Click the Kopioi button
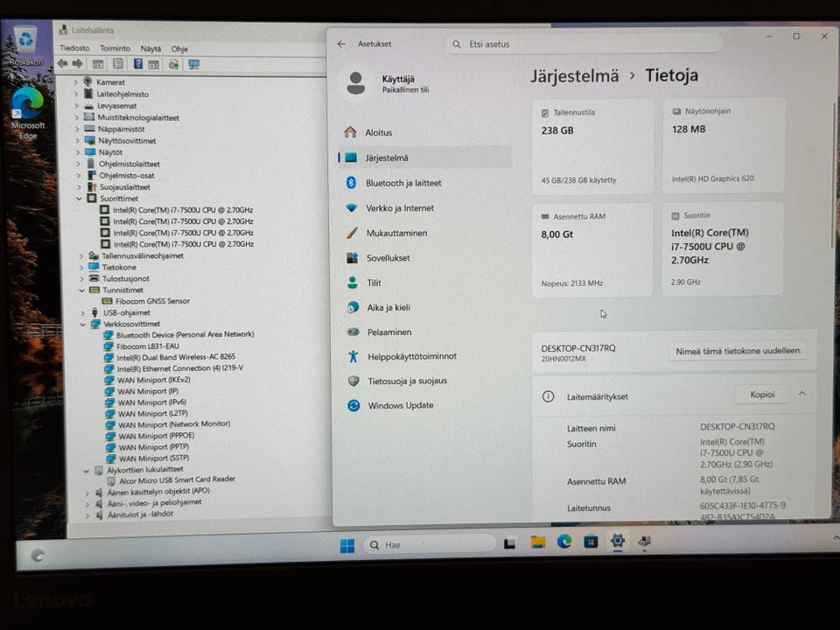 pyautogui.click(x=762, y=395)
